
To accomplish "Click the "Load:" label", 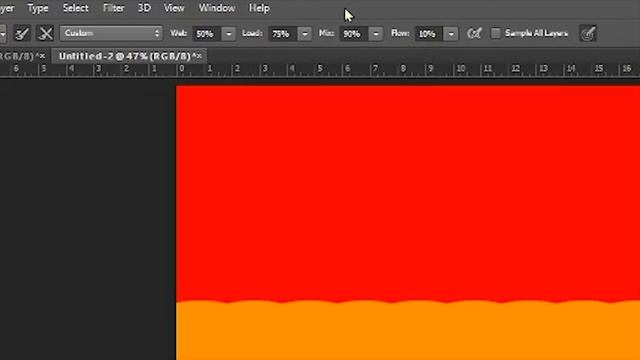I will [252, 33].
